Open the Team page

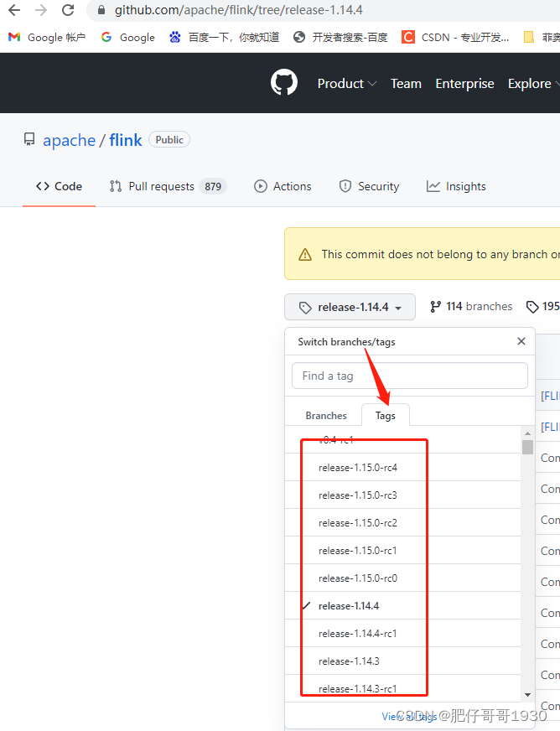[406, 84]
